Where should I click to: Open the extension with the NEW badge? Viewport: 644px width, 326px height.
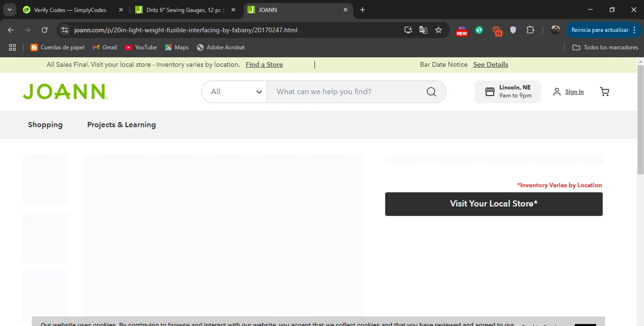(462, 30)
